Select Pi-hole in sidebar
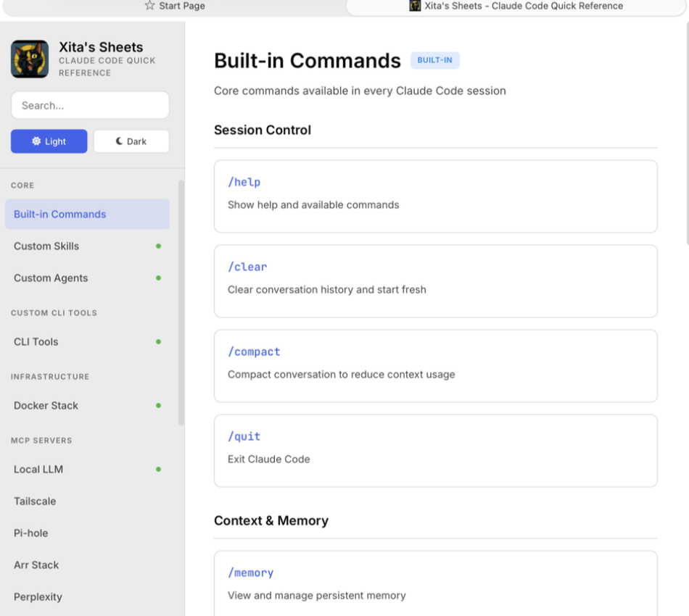Viewport: 689px width, 616px height. point(87,533)
